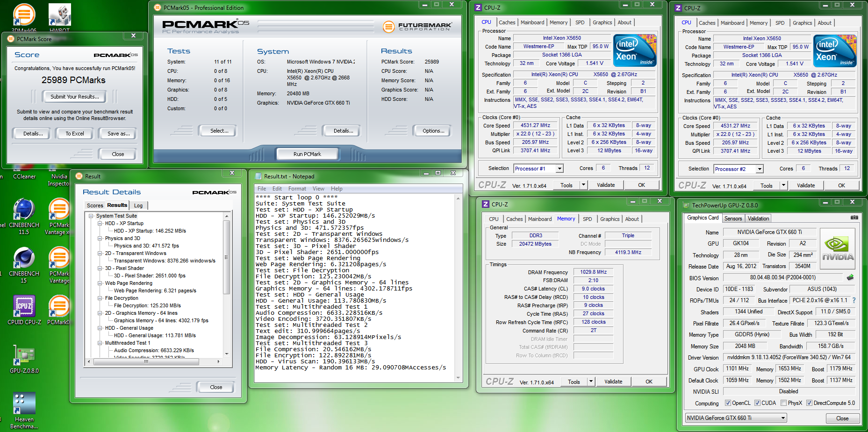Click Intel Xeon logo in Processor #1 CPU-Z
The image size is (868, 432).
tap(635, 50)
